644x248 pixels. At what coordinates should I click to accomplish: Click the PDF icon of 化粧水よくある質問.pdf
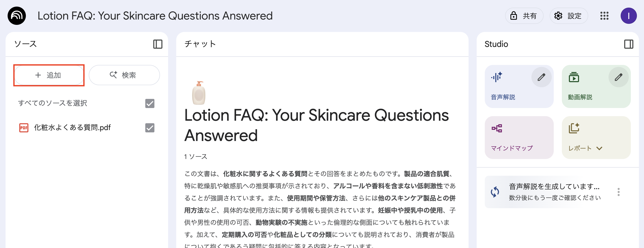(x=24, y=128)
